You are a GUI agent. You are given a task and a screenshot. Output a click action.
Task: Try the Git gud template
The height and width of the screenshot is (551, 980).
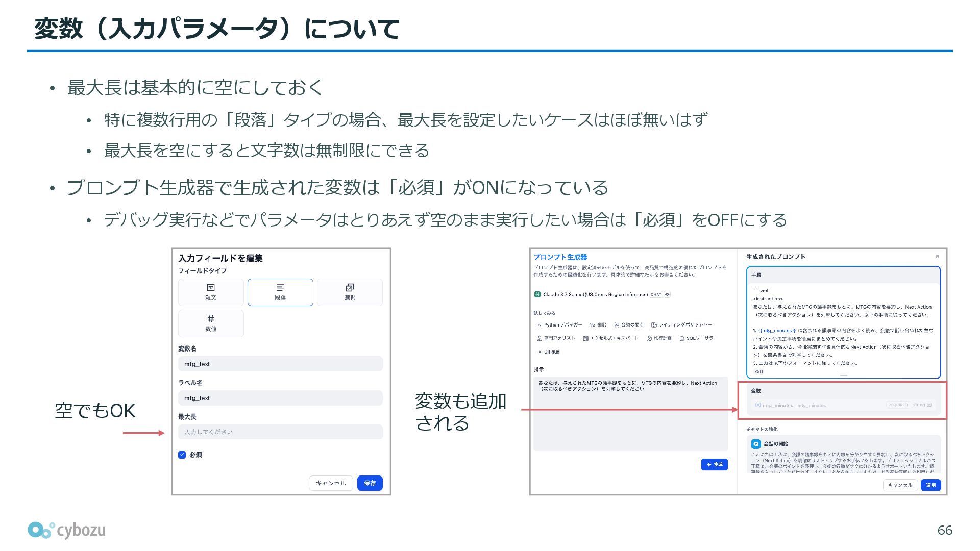[x=548, y=352]
